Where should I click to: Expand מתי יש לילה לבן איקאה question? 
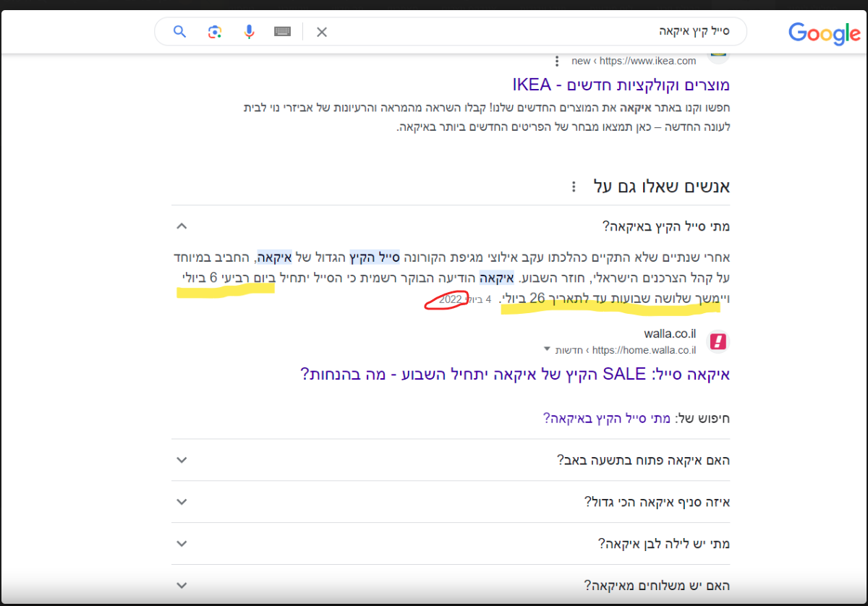451,543
